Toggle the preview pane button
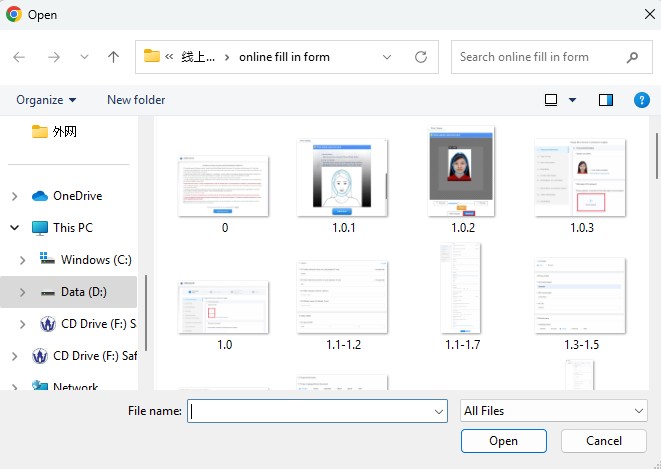 [606, 100]
